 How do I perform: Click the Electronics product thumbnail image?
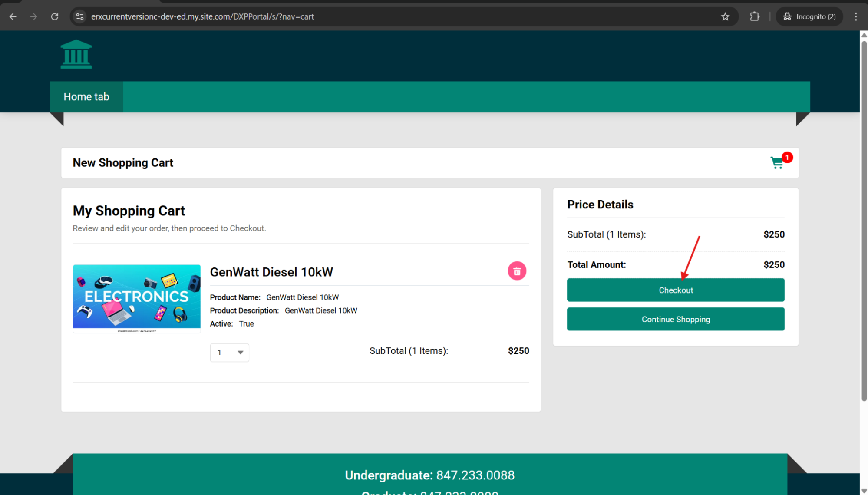pos(137,298)
